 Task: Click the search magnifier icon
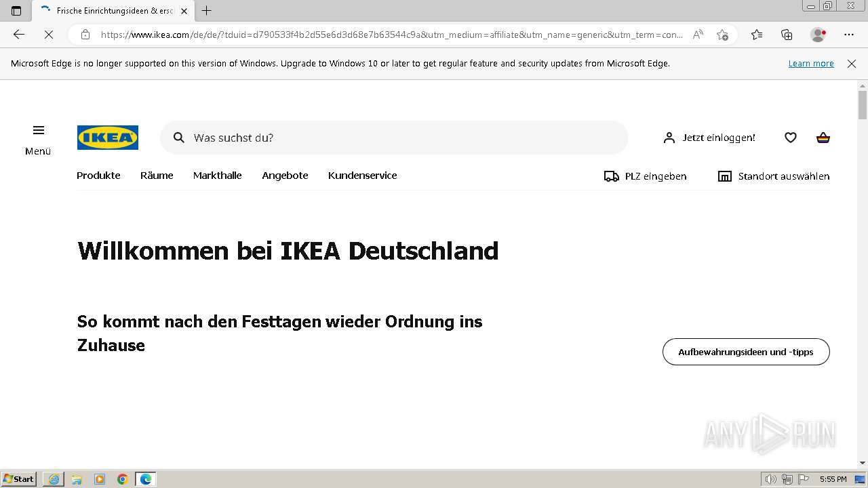(x=179, y=138)
